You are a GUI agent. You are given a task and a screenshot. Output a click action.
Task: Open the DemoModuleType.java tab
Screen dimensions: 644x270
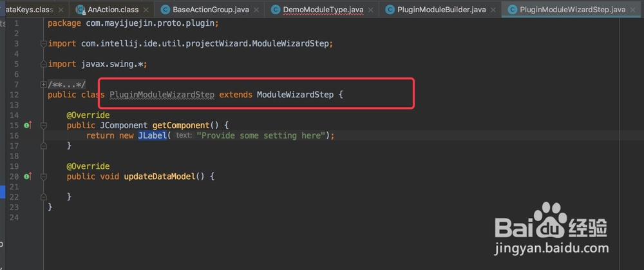(323, 10)
